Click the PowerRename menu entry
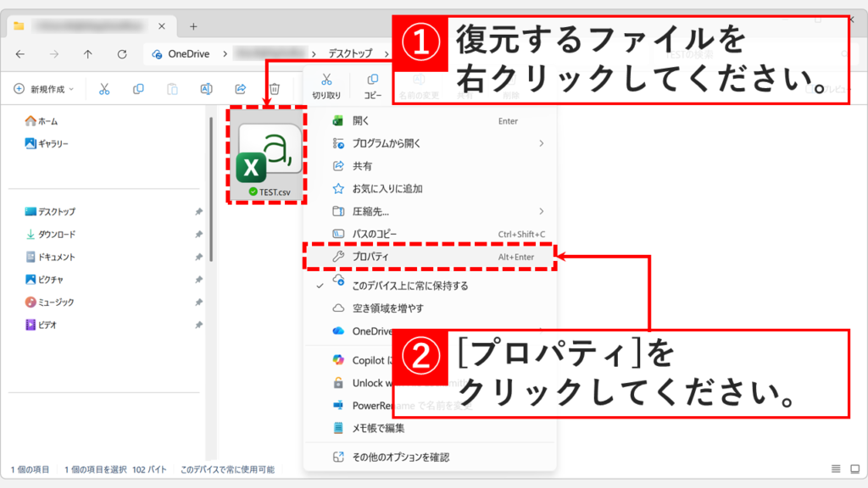868x488 pixels. point(362,406)
